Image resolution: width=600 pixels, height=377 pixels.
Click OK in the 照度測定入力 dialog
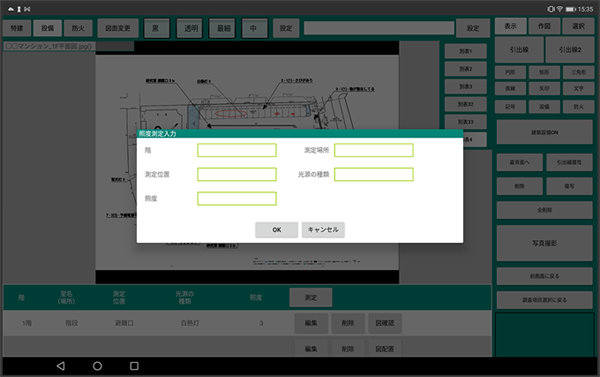[x=277, y=230]
